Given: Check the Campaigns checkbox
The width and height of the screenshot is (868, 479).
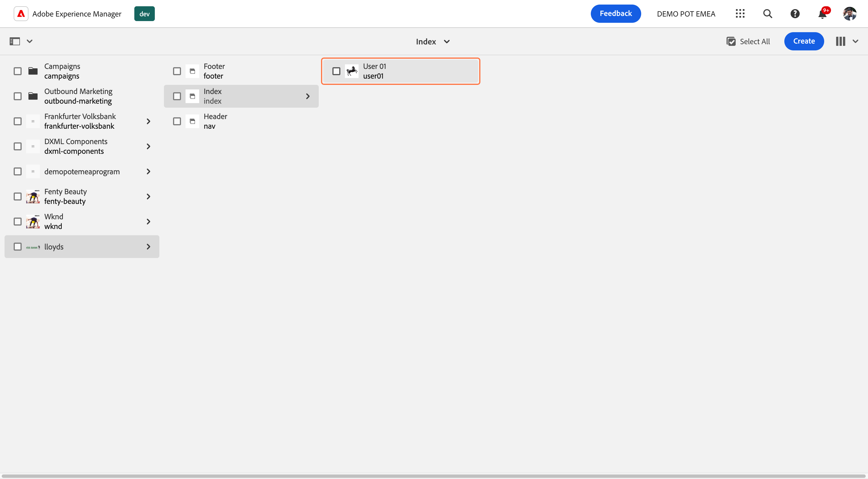Looking at the screenshot, I should tap(18, 71).
